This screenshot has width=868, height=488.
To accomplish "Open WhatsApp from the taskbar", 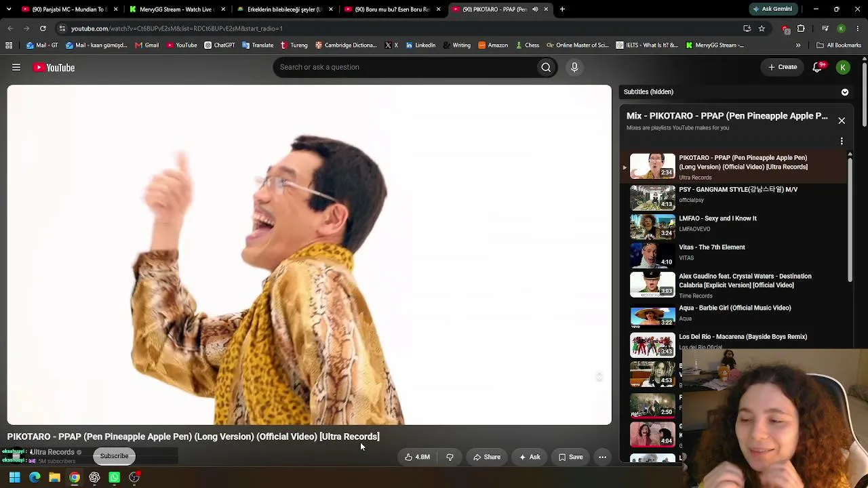I will pos(114,478).
